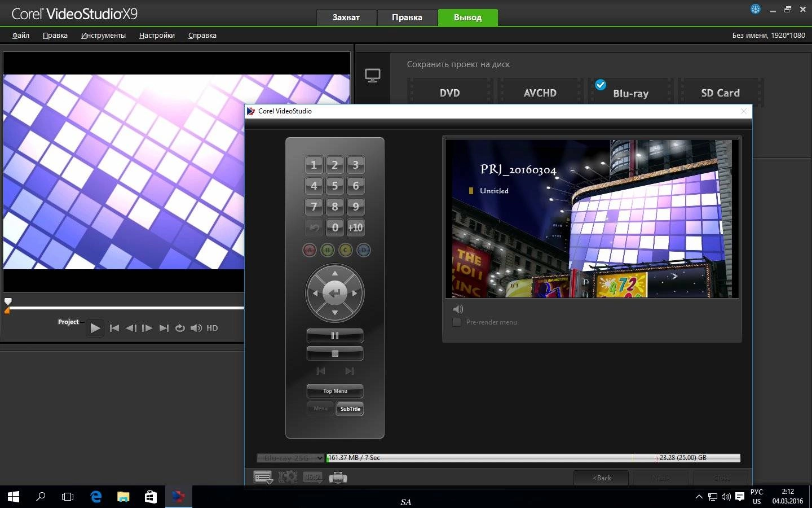Screen dimensions: 812x508
Task: Pause disc preview with remote pause button
Action: click(335, 336)
